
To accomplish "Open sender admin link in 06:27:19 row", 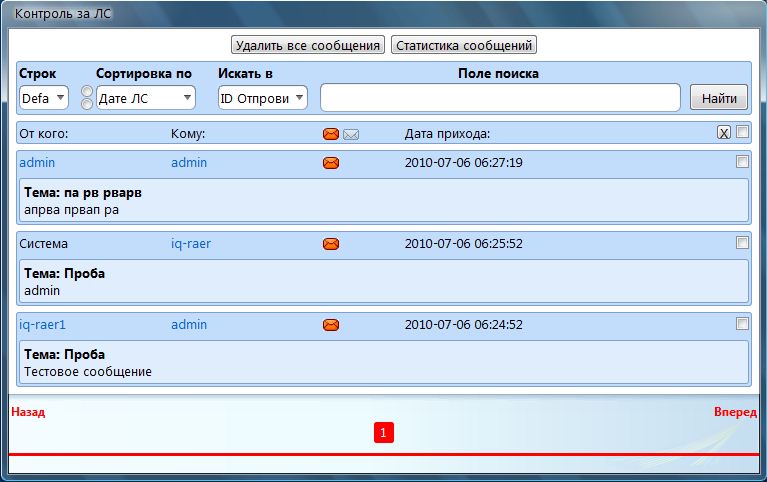I will tap(37, 162).
